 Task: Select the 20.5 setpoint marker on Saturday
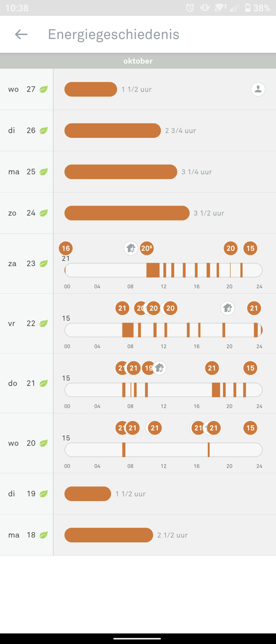[147, 248]
